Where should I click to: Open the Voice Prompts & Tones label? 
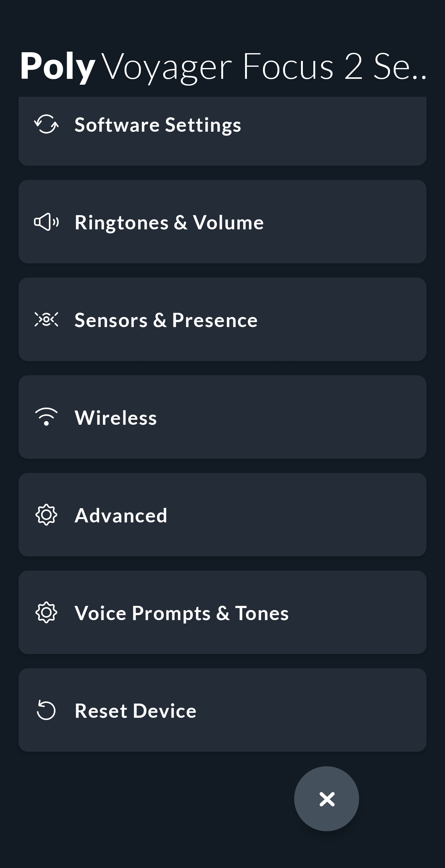[x=182, y=613]
